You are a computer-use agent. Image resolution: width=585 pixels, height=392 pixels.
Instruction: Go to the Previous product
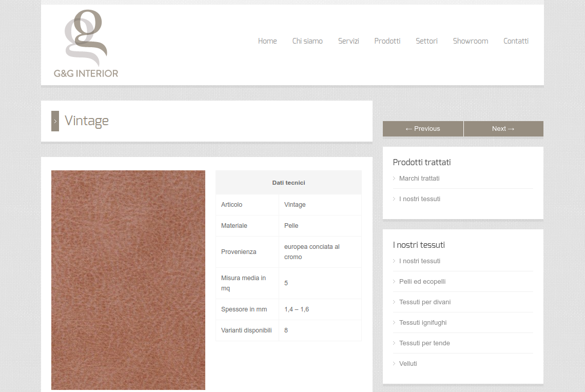(423, 129)
